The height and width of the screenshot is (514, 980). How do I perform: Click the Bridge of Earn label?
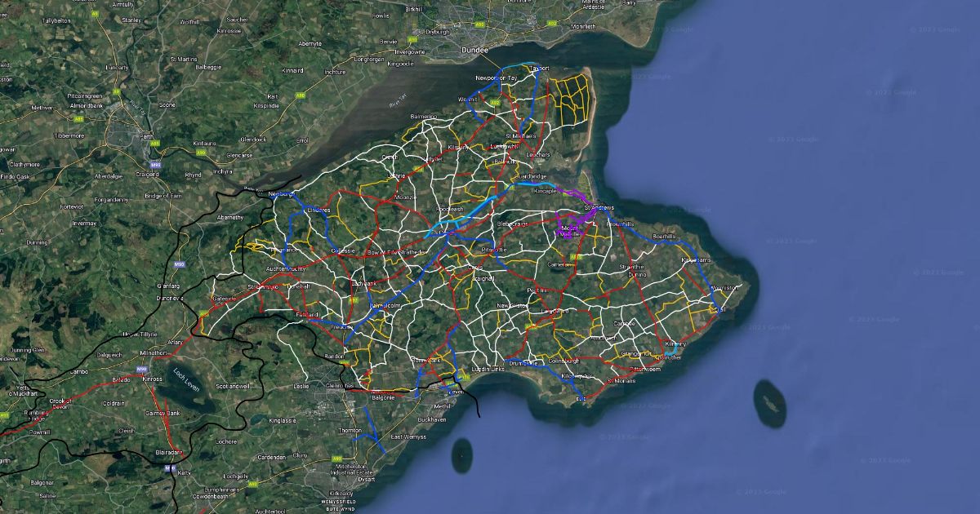pos(163,196)
